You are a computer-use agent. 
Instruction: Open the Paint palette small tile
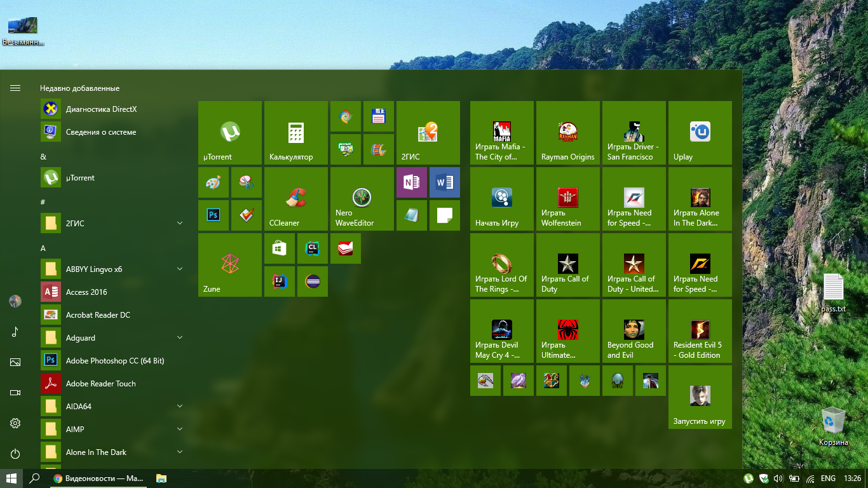click(x=214, y=182)
